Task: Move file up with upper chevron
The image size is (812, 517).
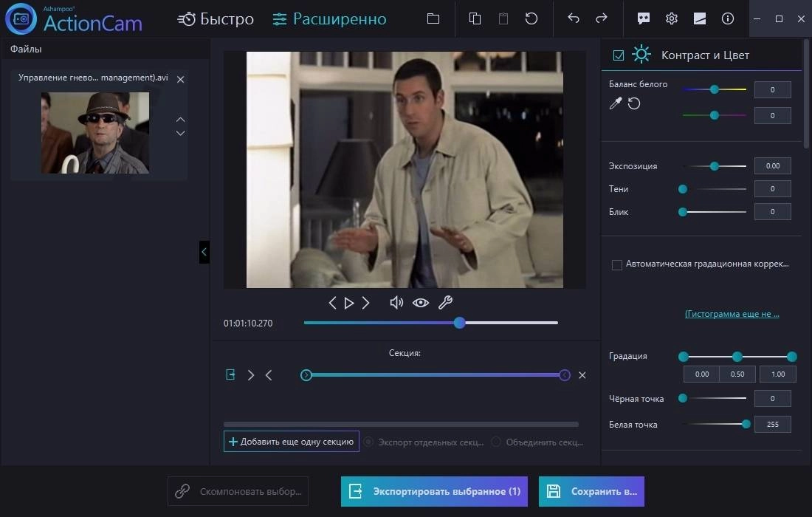Action: click(180, 119)
